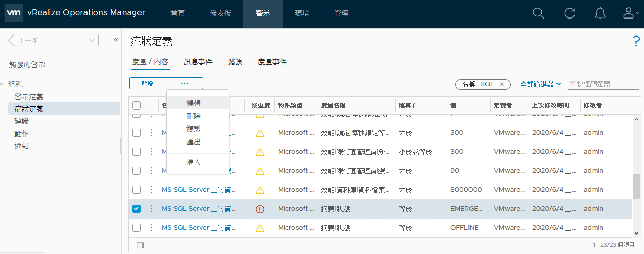Collapse the left sidebar with double-chevron

coord(116,40)
